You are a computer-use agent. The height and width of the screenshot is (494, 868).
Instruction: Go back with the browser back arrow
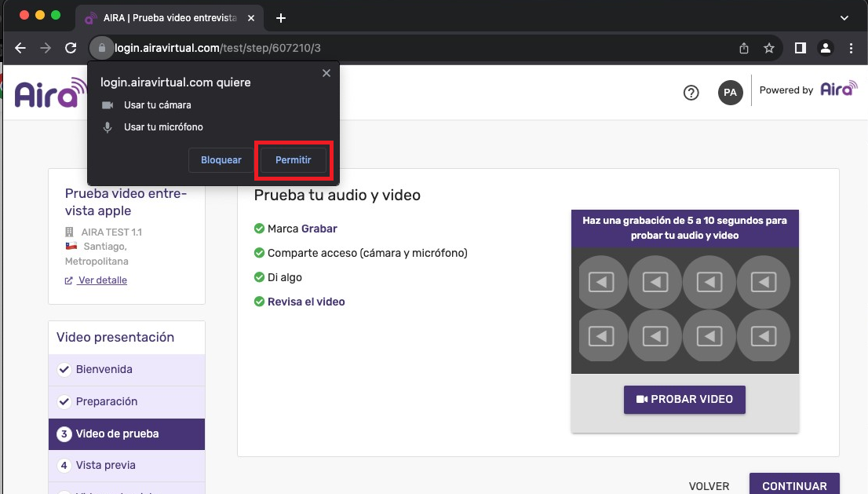point(20,48)
